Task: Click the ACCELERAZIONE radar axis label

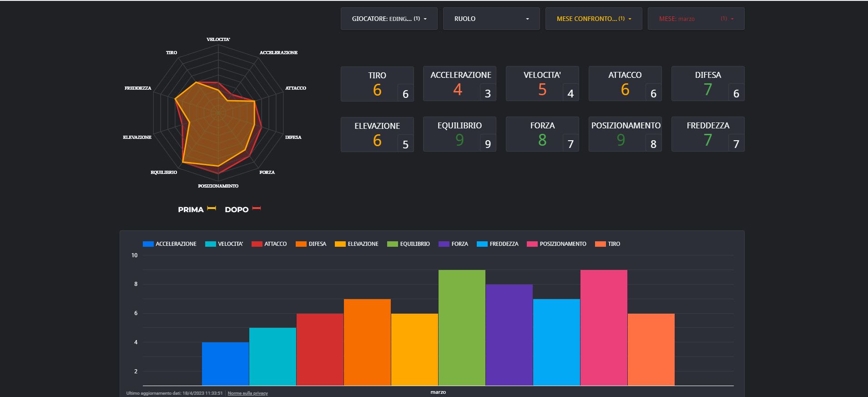Action: tap(278, 53)
